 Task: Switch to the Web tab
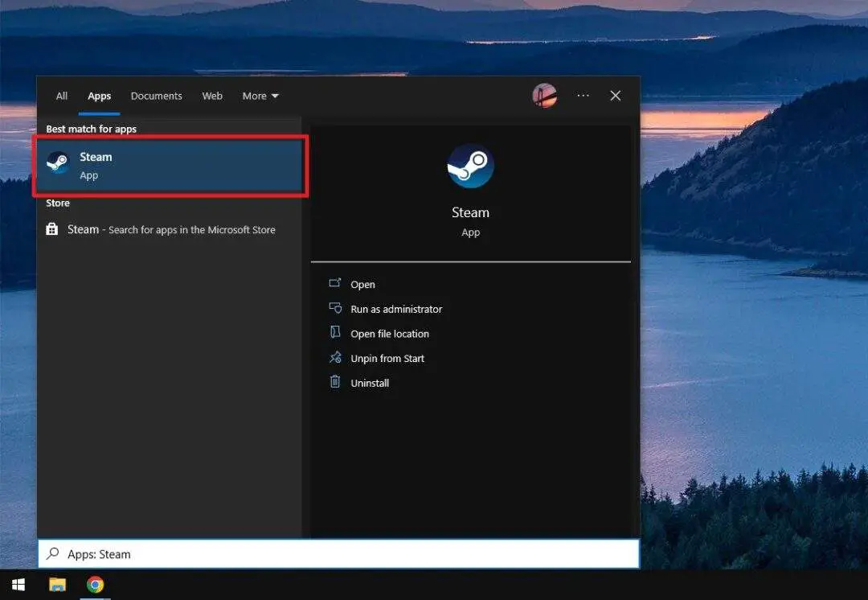212,96
